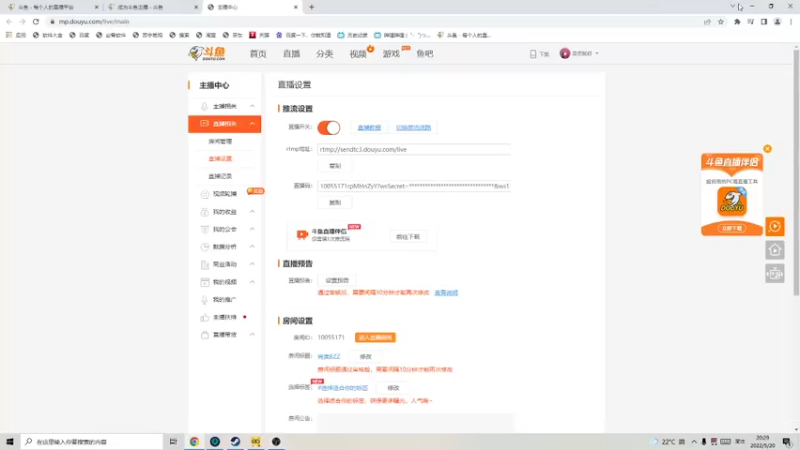Reload the page with browser refresh icon

click(36, 21)
